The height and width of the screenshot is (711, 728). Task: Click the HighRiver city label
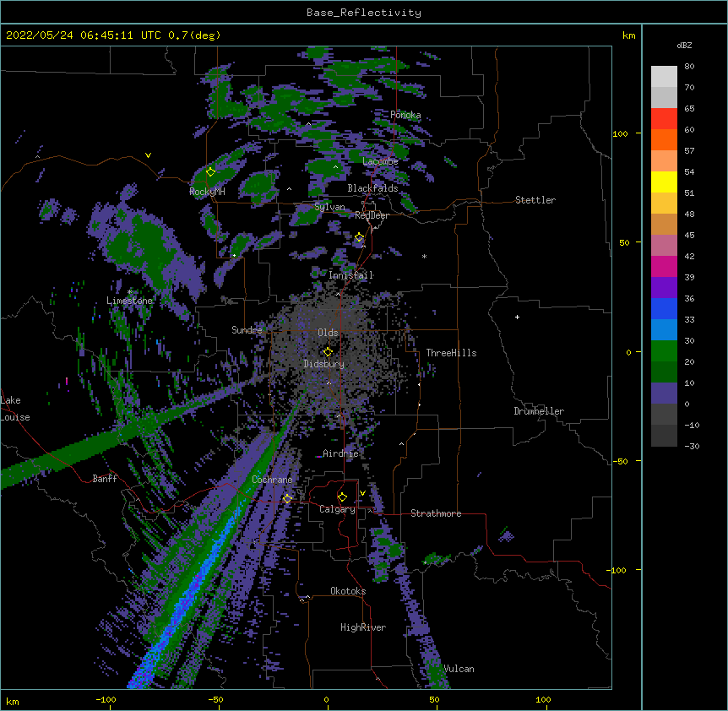click(363, 627)
